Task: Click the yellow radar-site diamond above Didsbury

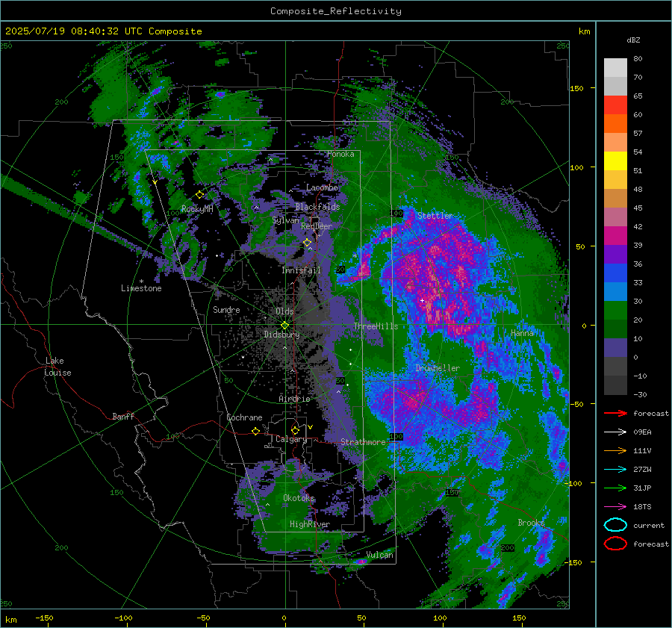Action: coord(284,326)
